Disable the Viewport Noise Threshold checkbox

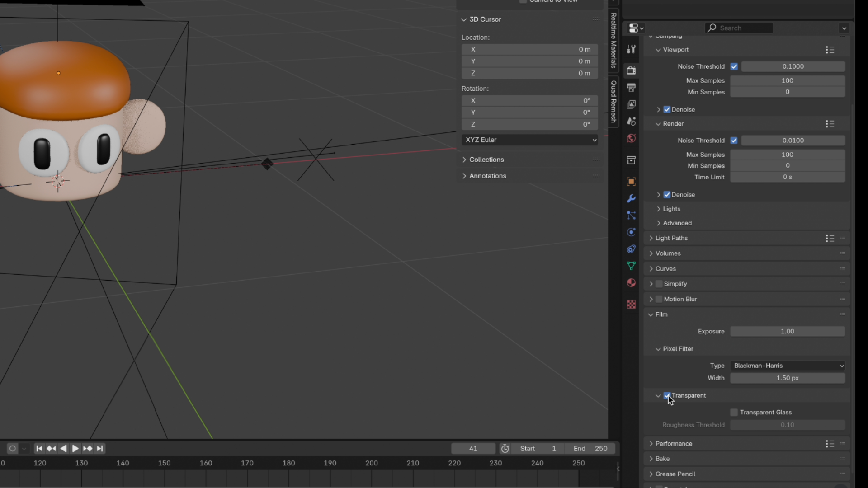click(734, 66)
